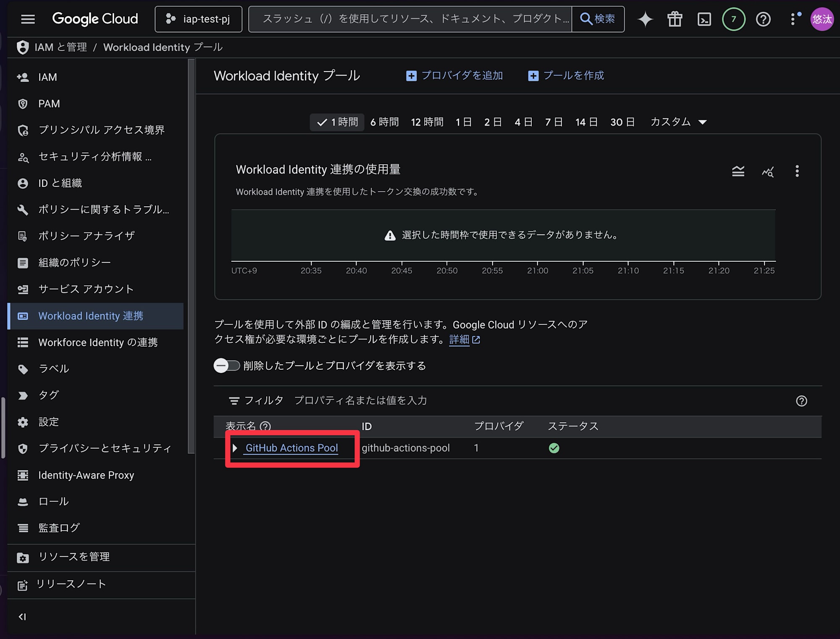840x639 pixels.
Task: Activate the Cloud Shell terminal icon
Action: coord(704,19)
